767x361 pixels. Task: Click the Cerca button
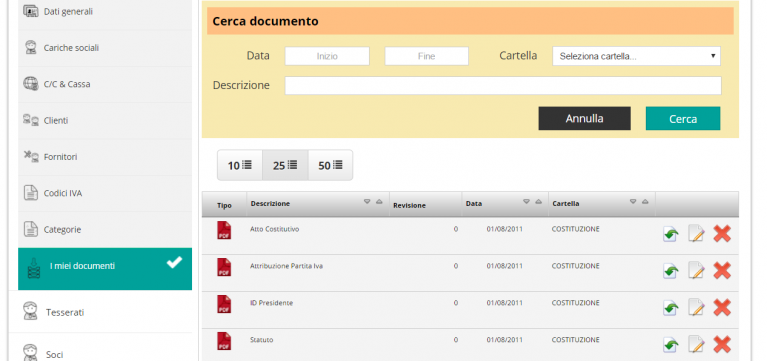point(683,118)
